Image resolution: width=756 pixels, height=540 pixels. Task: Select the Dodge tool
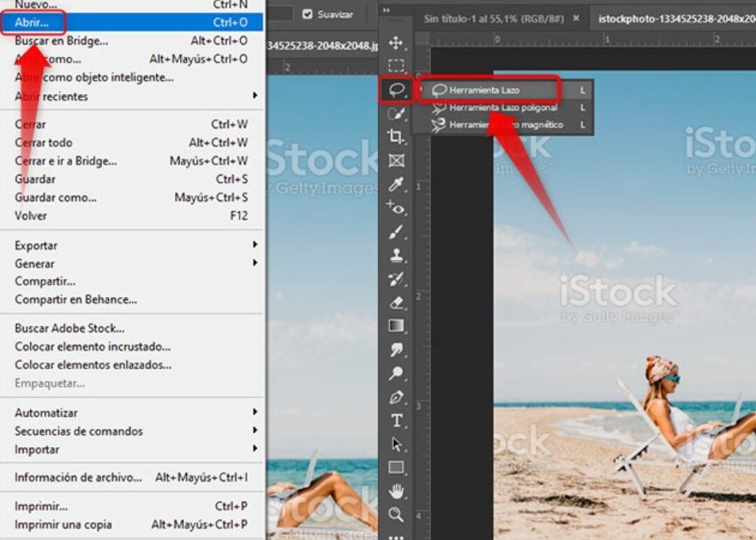coord(395,373)
